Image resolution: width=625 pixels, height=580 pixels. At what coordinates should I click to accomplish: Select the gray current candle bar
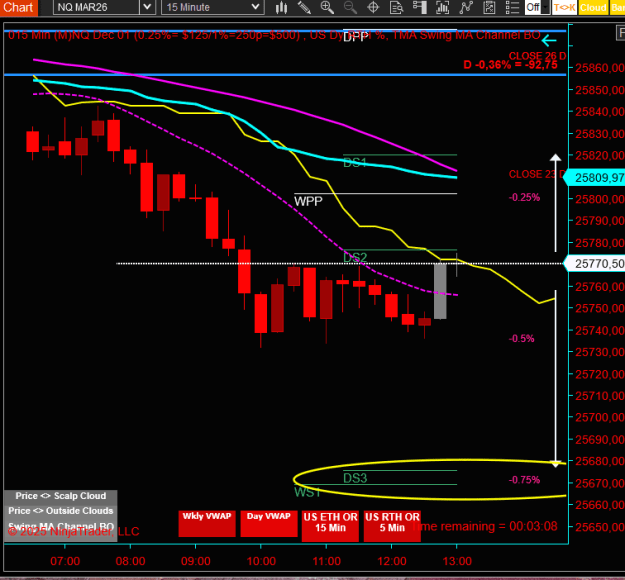coord(440,291)
